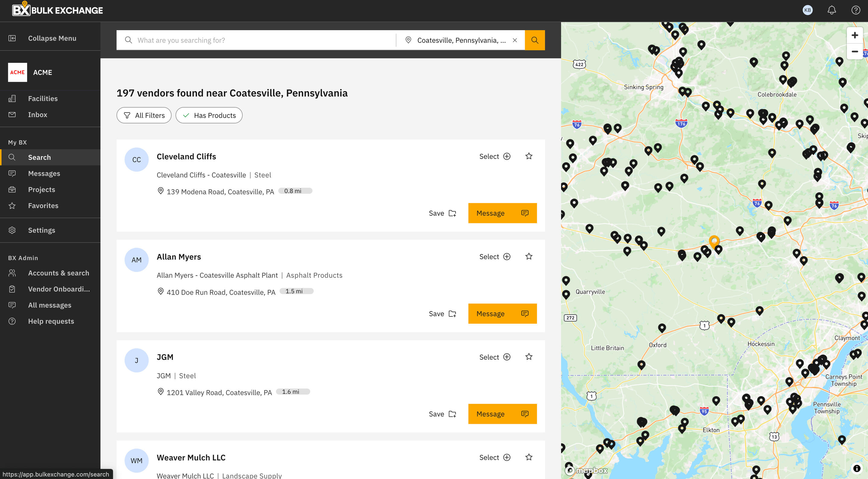Open All messages admin page
868x479 pixels.
[x=50, y=305]
